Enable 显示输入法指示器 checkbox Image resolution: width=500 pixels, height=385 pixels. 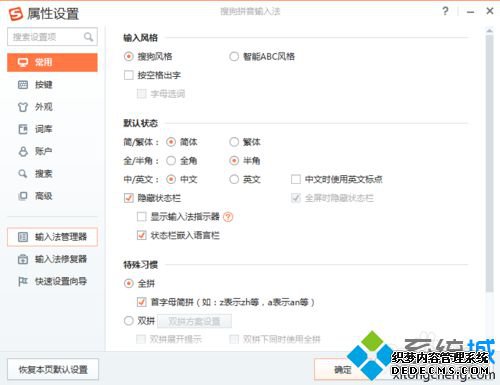(142, 217)
